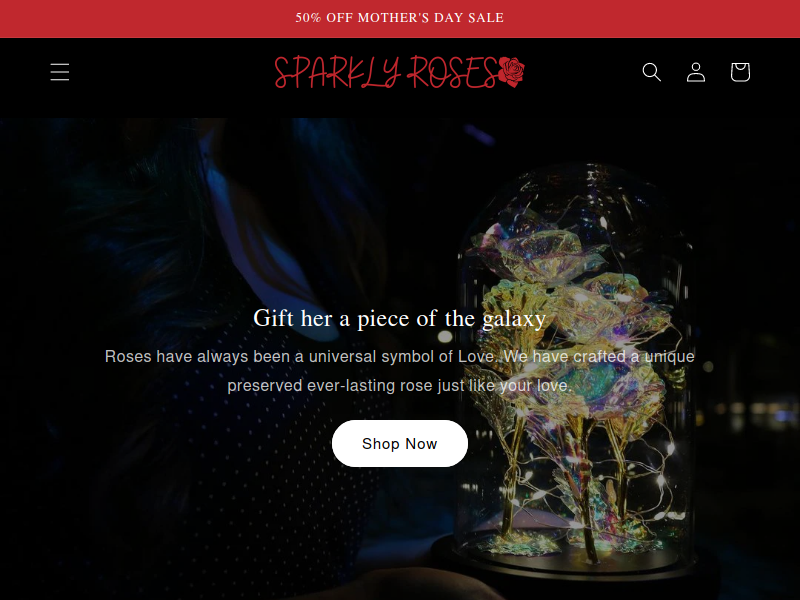Image resolution: width=800 pixels, height=600 pixels.
Task: Click the "Roses have always been" paragraph line
Action: (399, 356)
